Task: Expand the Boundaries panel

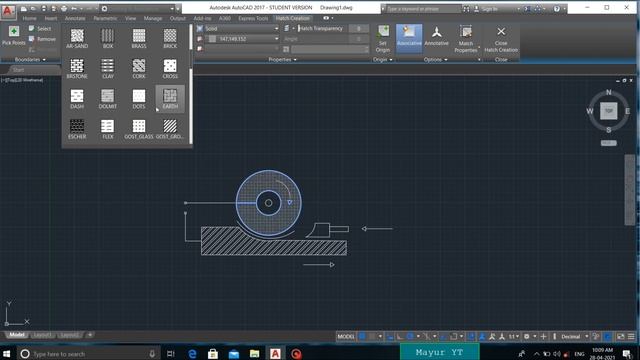Action: pyautogui.click(x=30, y=60)
